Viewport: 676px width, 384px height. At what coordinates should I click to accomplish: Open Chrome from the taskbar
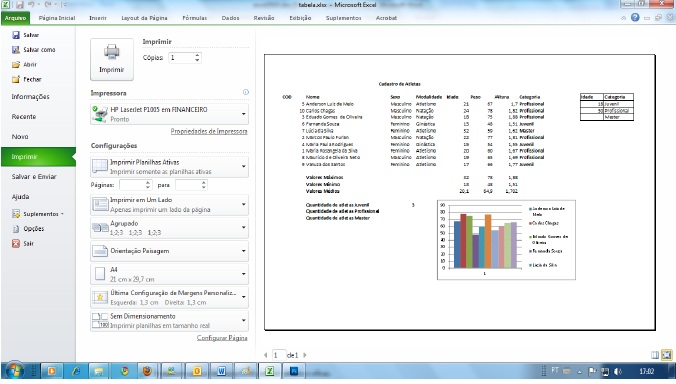coord(124,371)
